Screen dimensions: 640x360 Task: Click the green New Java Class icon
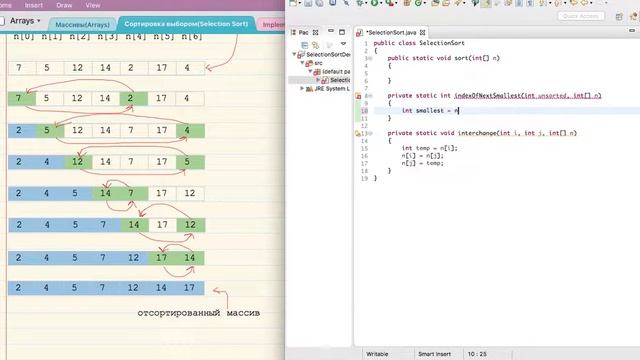[x=418, y=3]
